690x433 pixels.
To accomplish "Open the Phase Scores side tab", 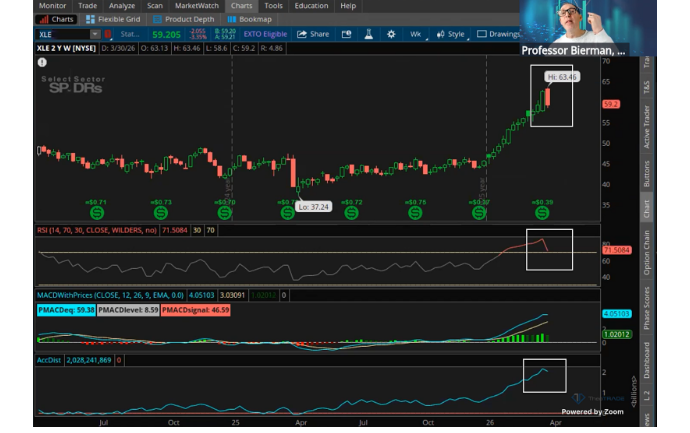I will tap(646, 308).
